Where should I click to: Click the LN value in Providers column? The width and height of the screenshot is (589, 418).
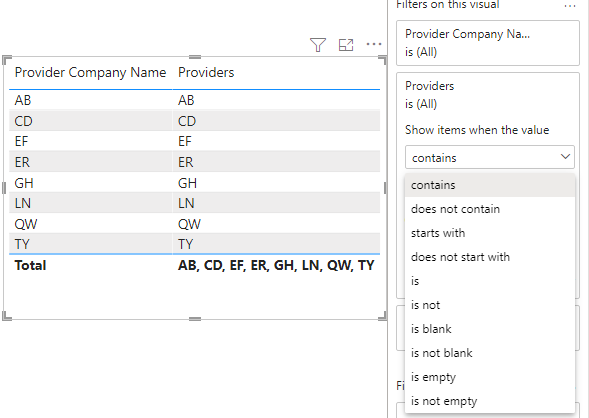pyautogui.click(x=186, y=203)
